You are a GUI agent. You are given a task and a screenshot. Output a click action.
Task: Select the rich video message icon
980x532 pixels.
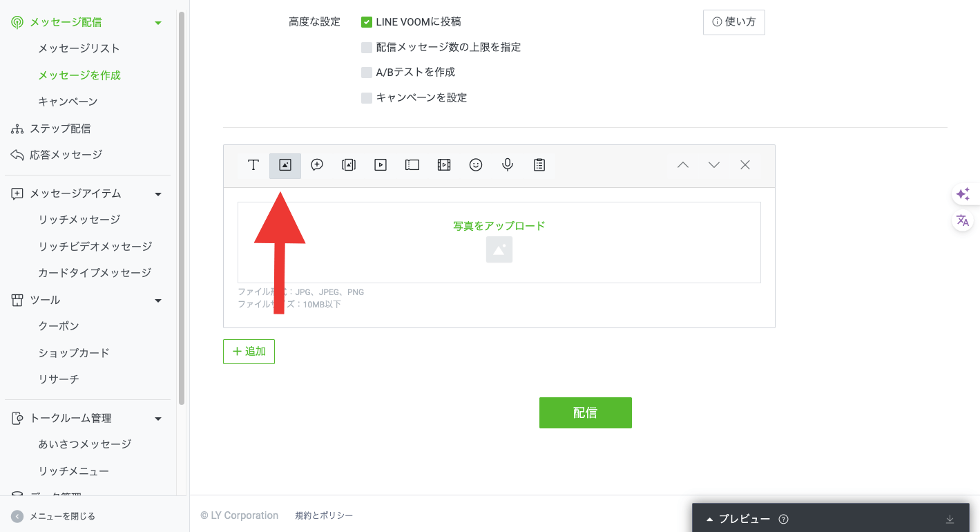tap(444, 165)
